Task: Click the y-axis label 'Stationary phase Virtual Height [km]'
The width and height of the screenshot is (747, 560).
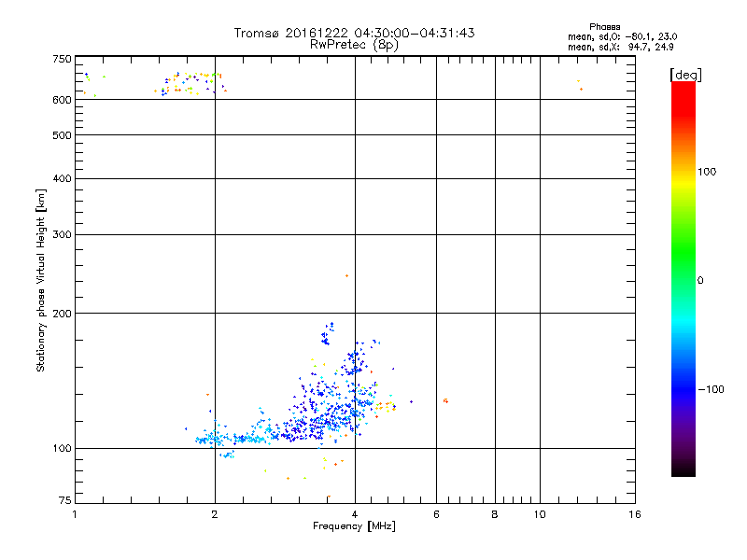Action: tap(41, 281)
